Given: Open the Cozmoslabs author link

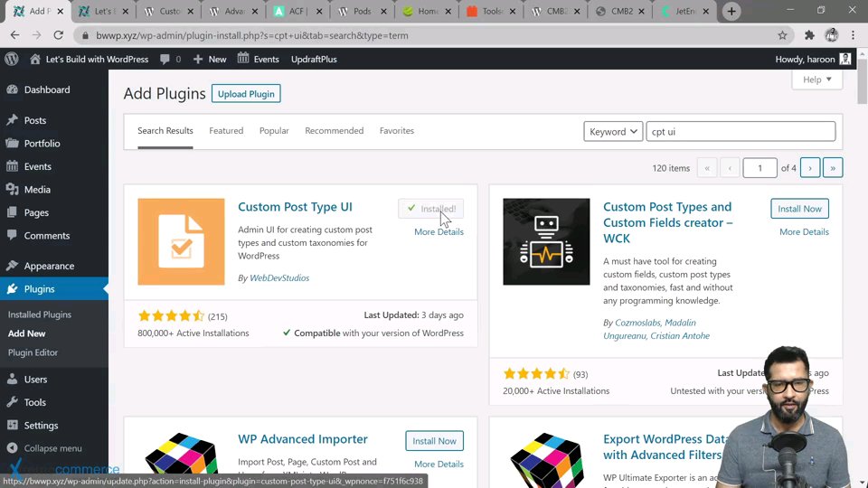Looking at the screenshot, I should coord(637,323).
